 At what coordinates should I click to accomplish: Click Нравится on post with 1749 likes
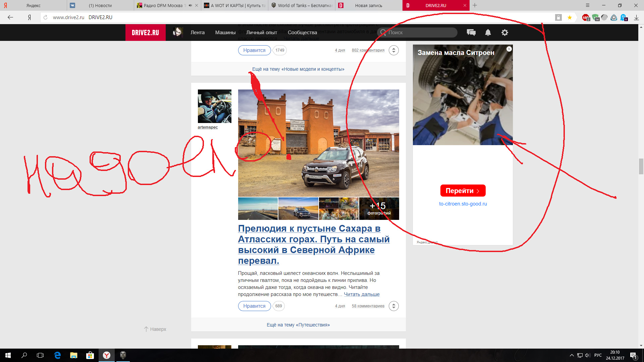(254, 50)
